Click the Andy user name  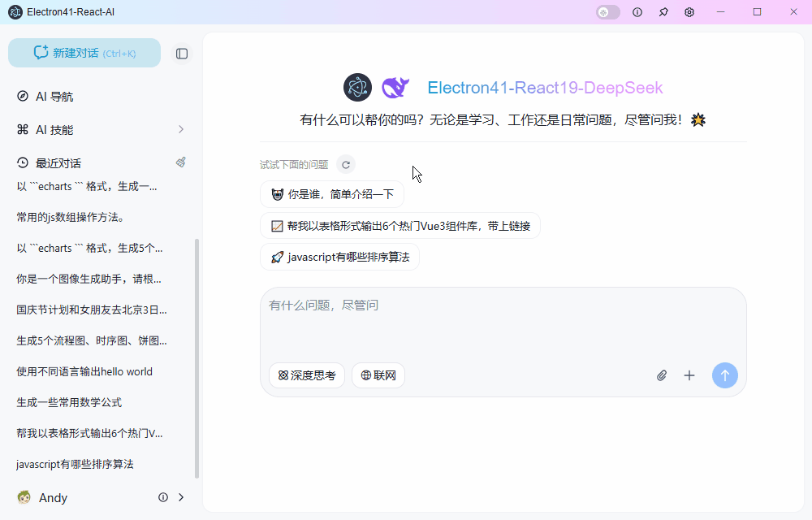pyautogui.click(x=53, y=498)
